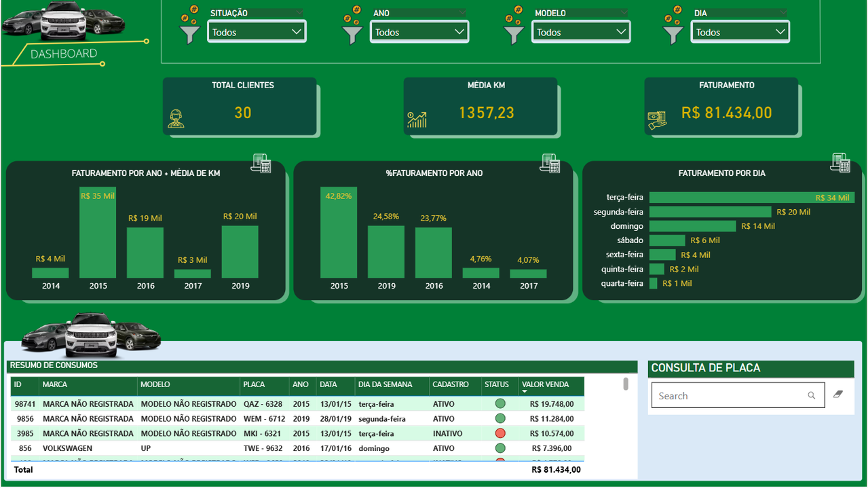Image resolution: width=868 pixels, height=491 pixels.
Task: Click calculator icon above Faturamento por Ano chart
Action: (x=261, y=163)
